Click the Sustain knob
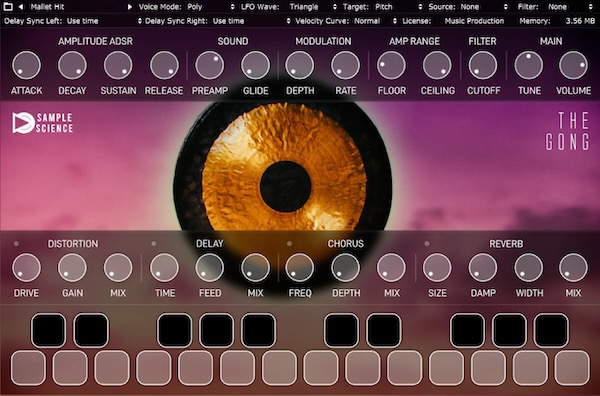 (x=118, y=65)
